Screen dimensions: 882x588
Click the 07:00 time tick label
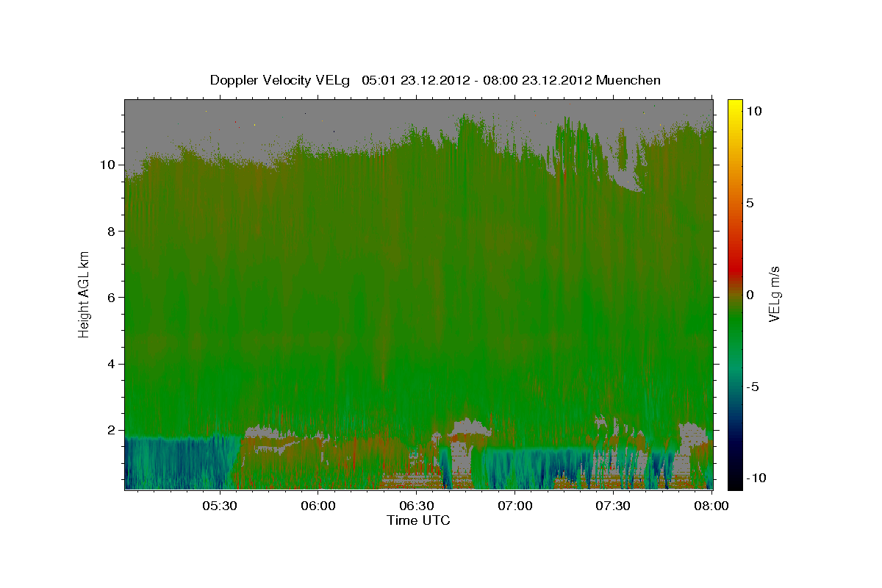(x=515, y=506)
